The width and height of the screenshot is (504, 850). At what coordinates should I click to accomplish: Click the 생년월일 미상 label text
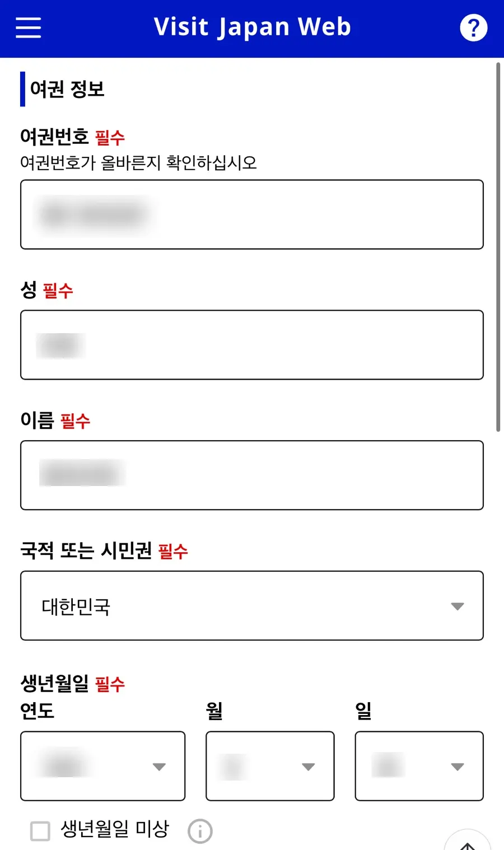click(x=115, y=829)
